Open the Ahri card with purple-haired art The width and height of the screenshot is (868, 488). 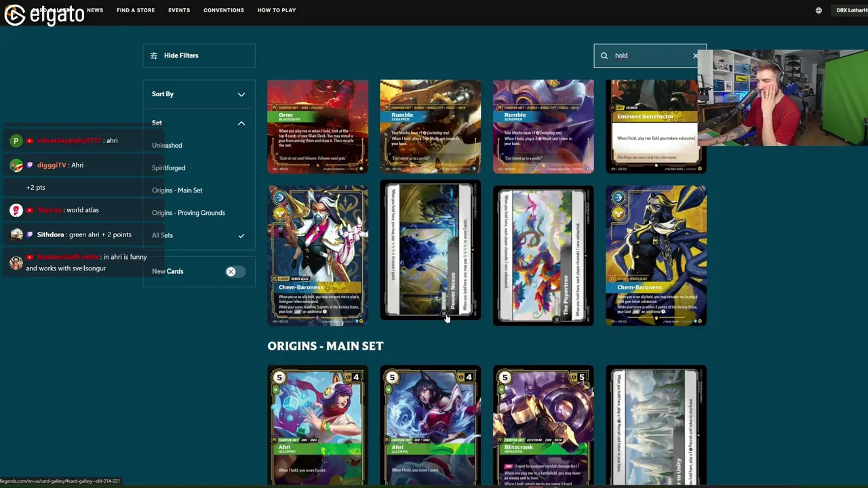(x=318, y=426)
